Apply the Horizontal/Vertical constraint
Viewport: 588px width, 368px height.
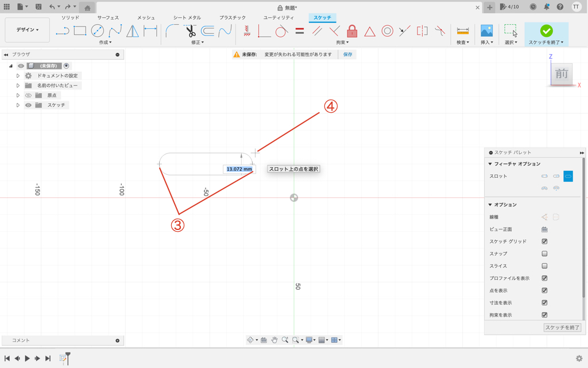[247, 31]
